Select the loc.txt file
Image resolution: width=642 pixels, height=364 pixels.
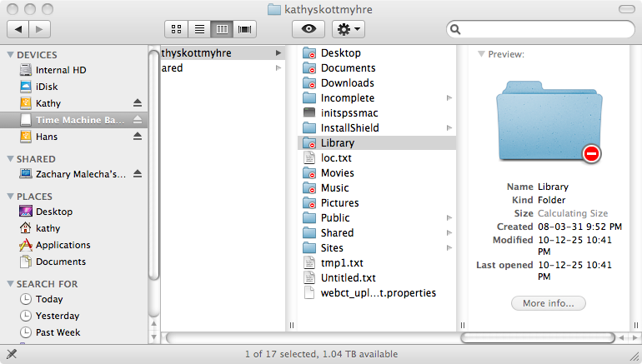(377, 158)
